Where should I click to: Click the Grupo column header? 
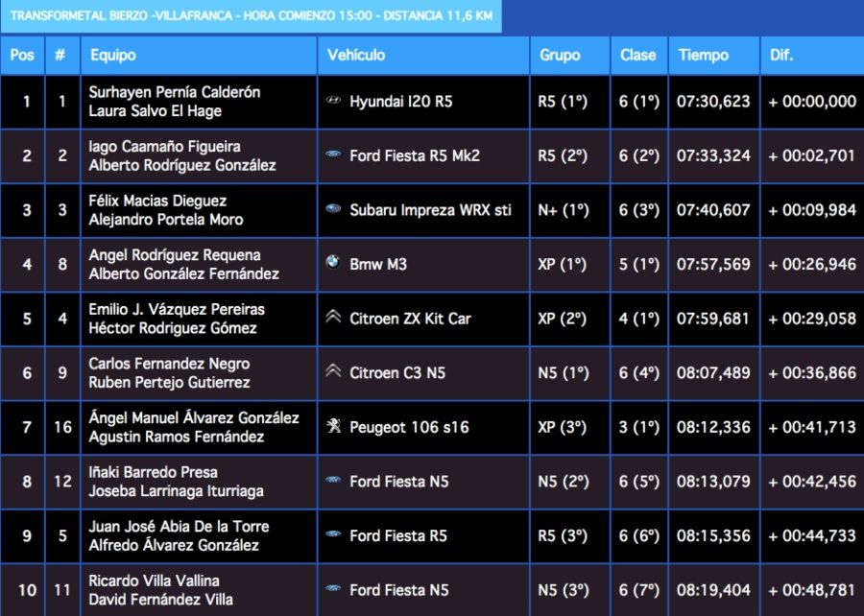click(x=560, y=56)
